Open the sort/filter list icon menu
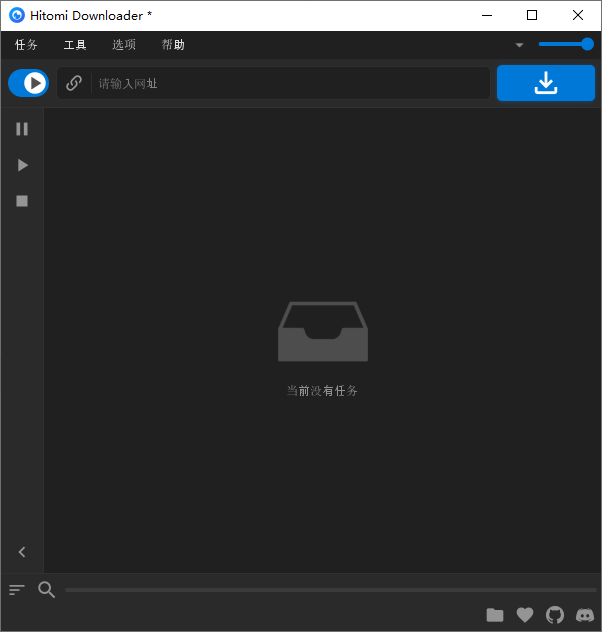 17,590
